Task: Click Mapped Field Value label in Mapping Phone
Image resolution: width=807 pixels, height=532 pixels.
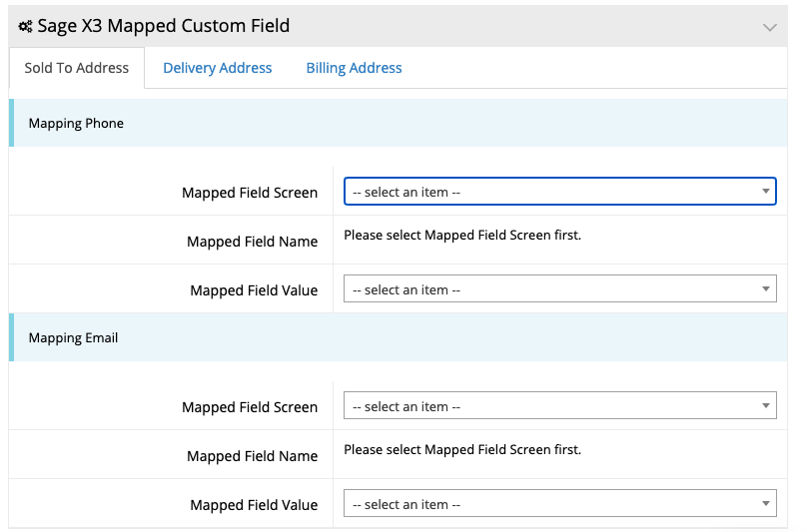Action: point(254,290)
